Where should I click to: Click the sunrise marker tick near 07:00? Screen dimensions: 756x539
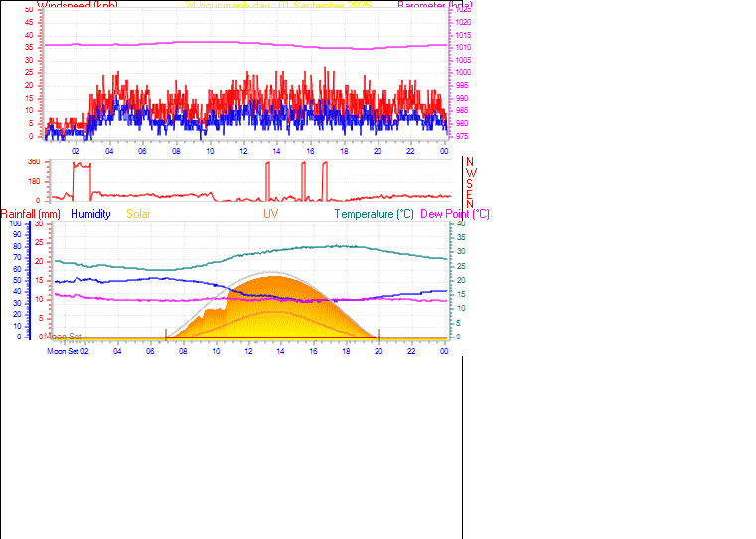(166, 335)
